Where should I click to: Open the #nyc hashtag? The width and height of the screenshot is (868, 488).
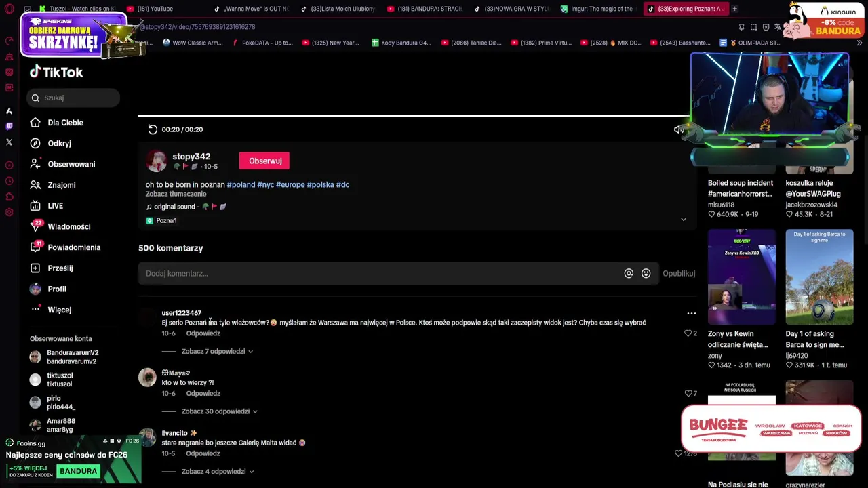click(265, 184)
